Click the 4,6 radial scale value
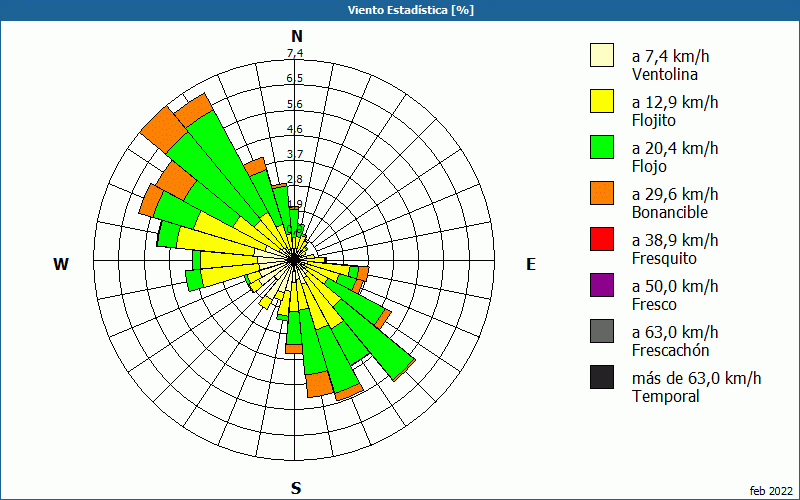This screenshot has height=500, width=800. (295, 129)
